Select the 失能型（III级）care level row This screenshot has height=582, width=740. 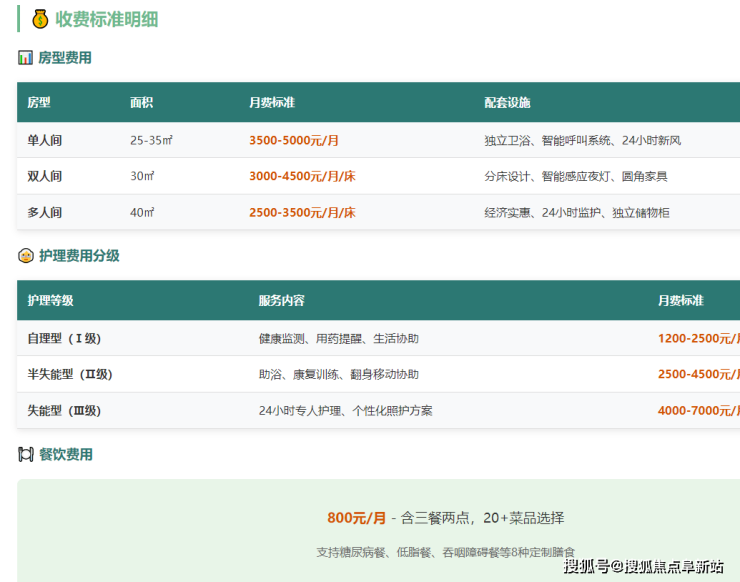[x=64, y=410]
